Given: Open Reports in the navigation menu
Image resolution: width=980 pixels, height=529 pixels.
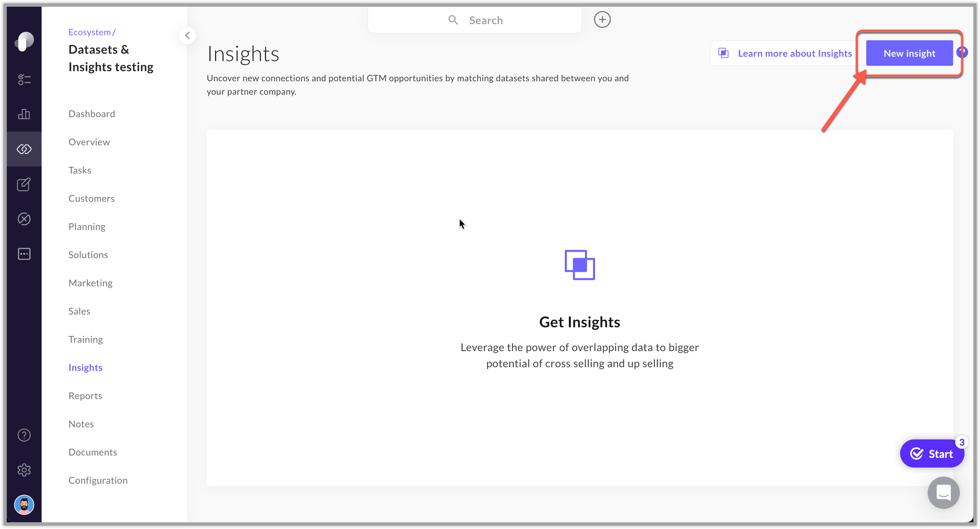Looking at the screenshot, I should (x=85, y=395).
